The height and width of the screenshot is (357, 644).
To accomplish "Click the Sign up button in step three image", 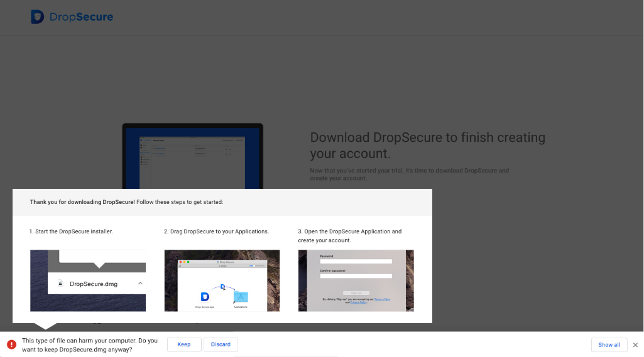I will 356,293.
